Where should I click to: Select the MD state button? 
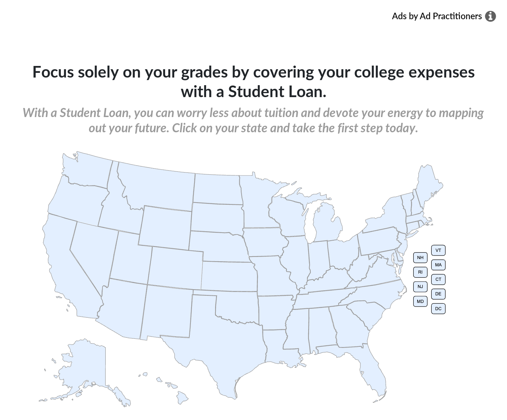coord(420,301)
